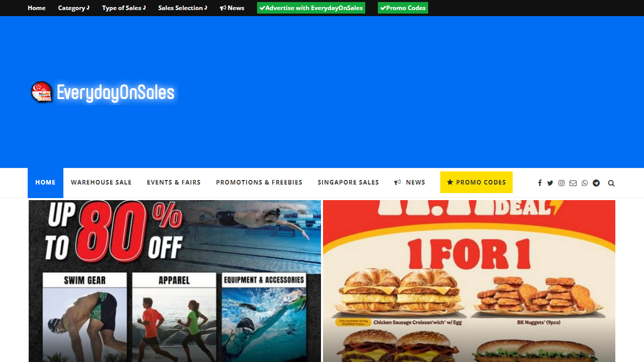Open the Promotions & Freebies tab
The height and width of the screenshot is (362, 644).
(259, 183)
